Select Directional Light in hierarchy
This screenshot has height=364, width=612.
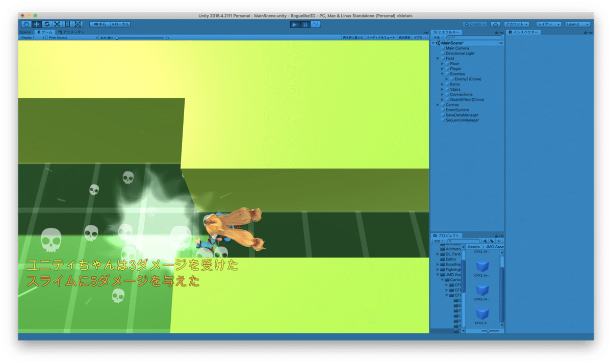coord(460,53)
